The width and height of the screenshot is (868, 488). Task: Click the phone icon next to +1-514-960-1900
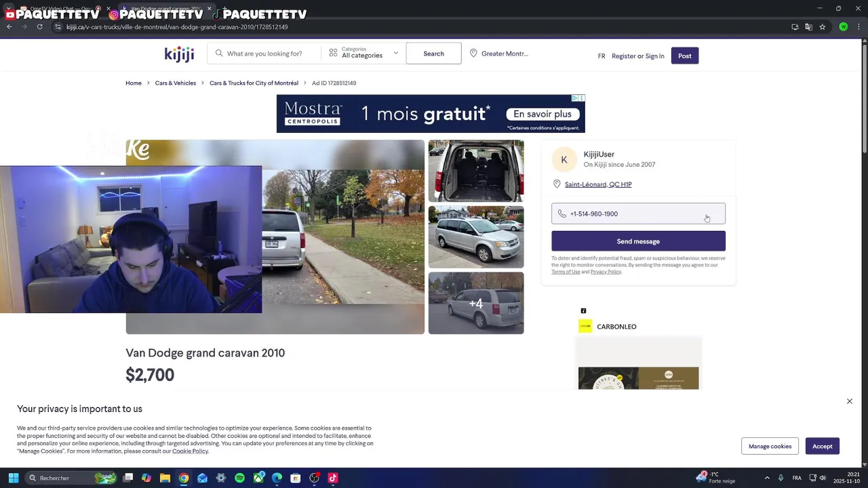[561, 213]
